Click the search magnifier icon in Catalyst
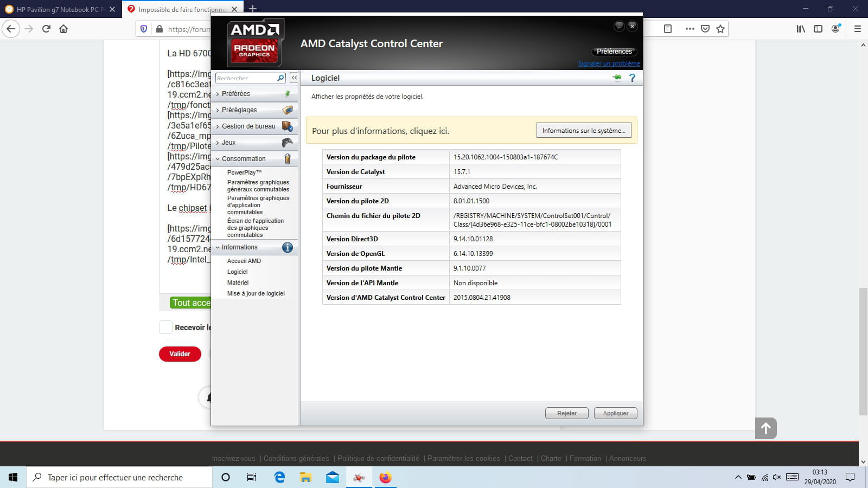The image size is (868, 488). 280,78
